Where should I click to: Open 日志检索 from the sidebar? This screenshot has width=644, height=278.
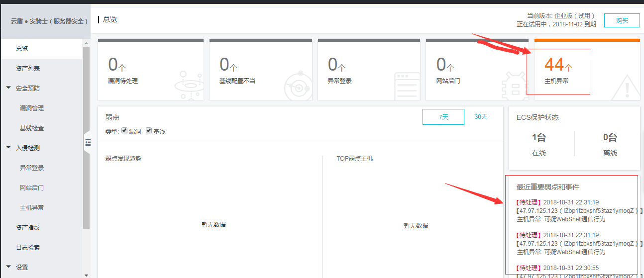coord(28,247)
